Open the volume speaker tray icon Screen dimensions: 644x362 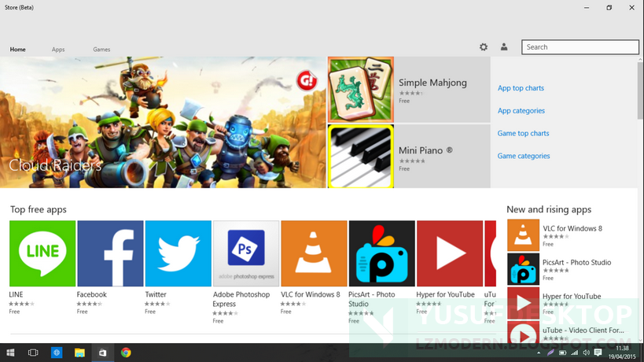(586, 353)
